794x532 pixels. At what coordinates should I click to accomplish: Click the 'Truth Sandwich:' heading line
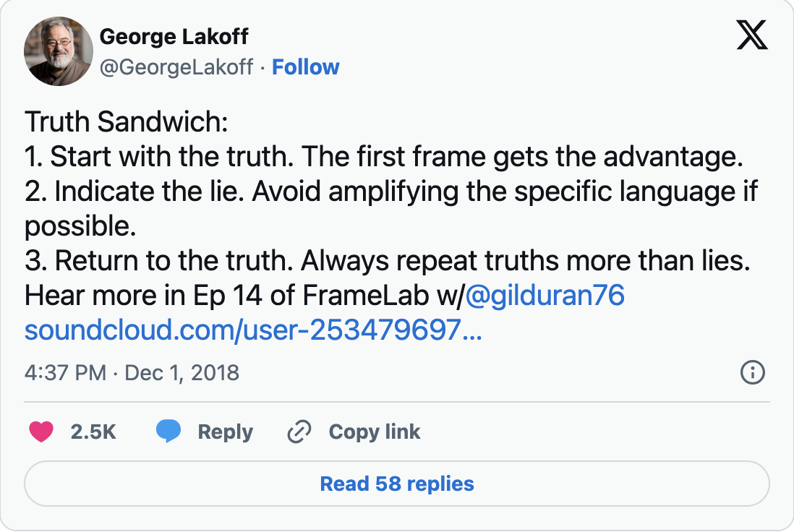[127, 122]
